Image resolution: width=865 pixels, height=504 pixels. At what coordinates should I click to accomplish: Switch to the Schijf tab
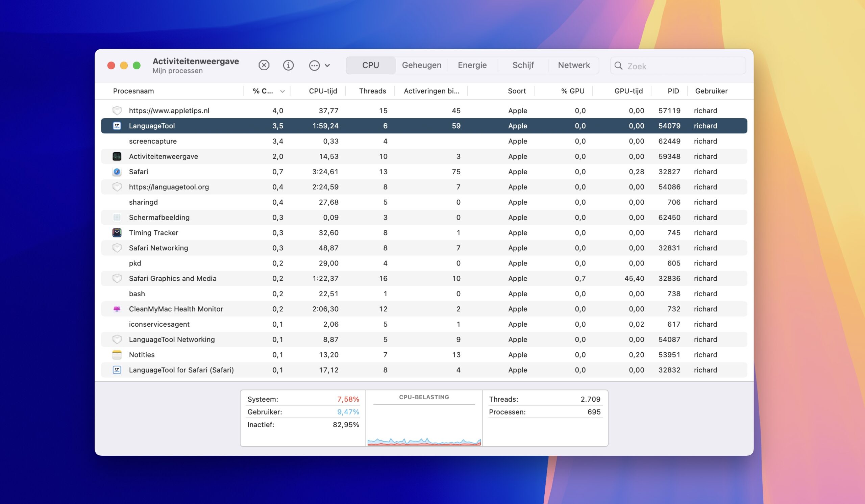pyautogui.click(x=523, y=65)
